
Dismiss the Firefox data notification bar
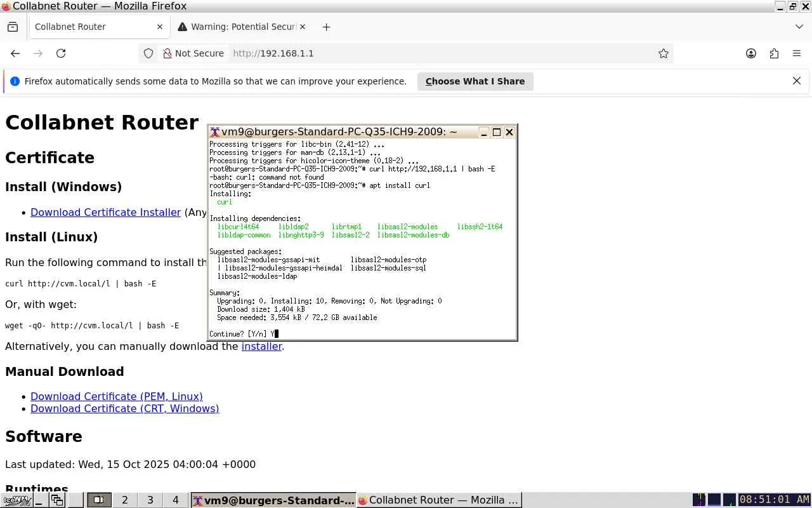click(x=797, y=81)
